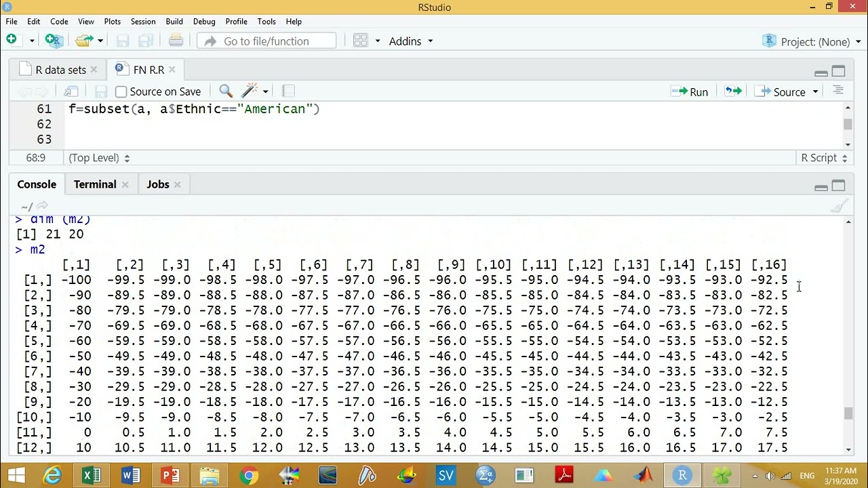Open Project: (None) menu
This screenshot has height=488, width=868.
pos(810,41)
